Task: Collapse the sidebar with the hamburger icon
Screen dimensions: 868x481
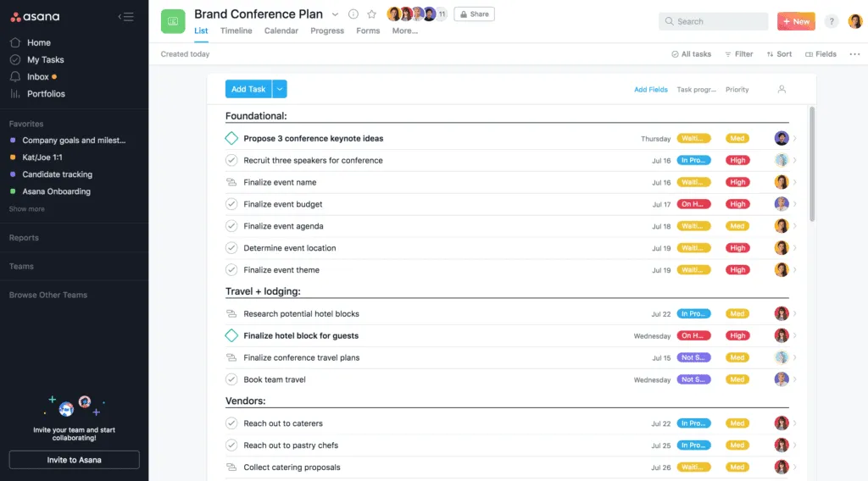Action: click(125, 16)
